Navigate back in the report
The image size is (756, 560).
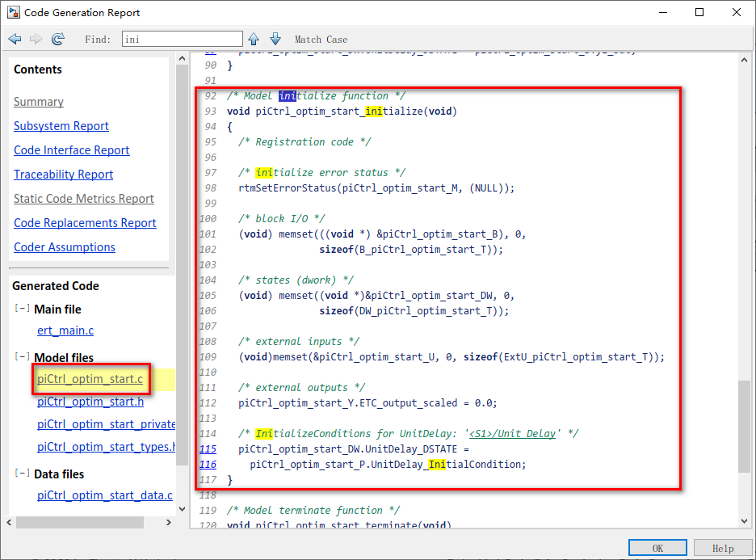15,38
